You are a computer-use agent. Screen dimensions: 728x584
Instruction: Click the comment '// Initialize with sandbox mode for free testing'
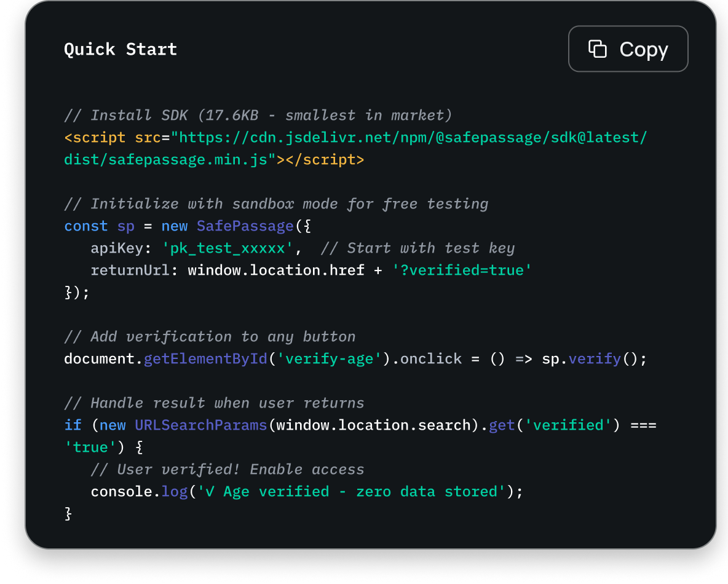[276, 204]
